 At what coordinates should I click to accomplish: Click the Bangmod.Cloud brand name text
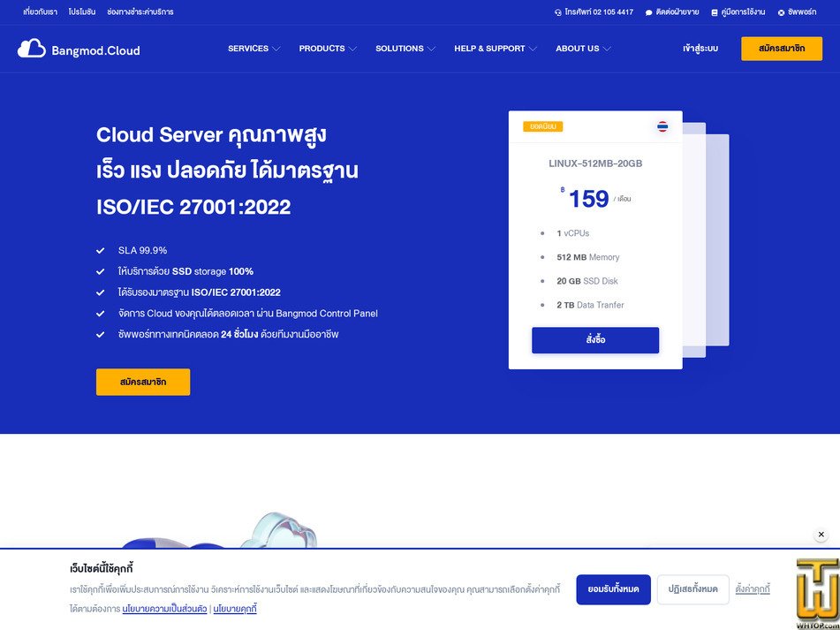pyautogui.click(x=96, y=50)
